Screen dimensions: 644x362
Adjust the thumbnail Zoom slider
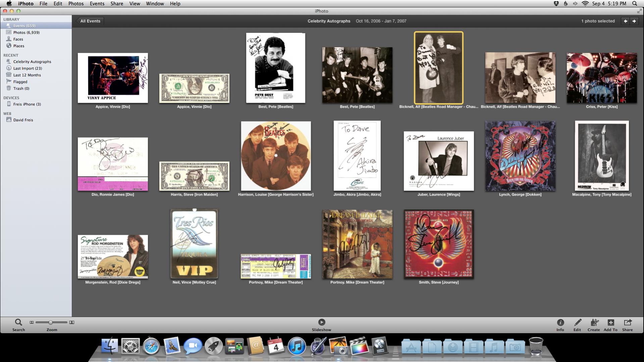(50, 322)
